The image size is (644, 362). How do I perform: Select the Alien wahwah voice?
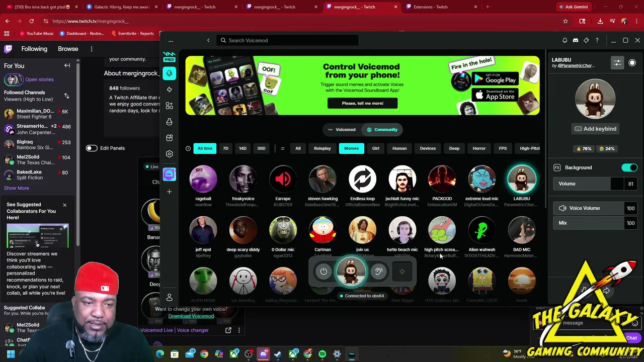(481, 230)
